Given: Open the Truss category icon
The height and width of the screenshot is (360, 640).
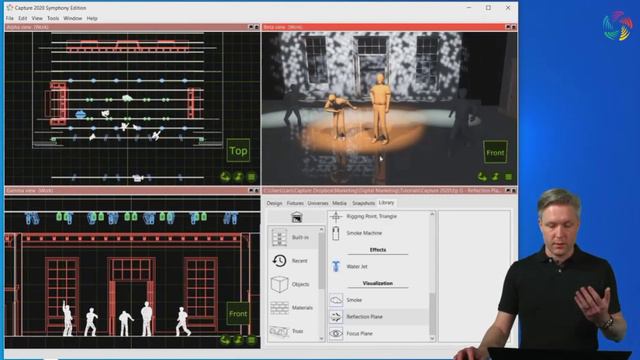Looking at the screenshot, I should point(279,331).
